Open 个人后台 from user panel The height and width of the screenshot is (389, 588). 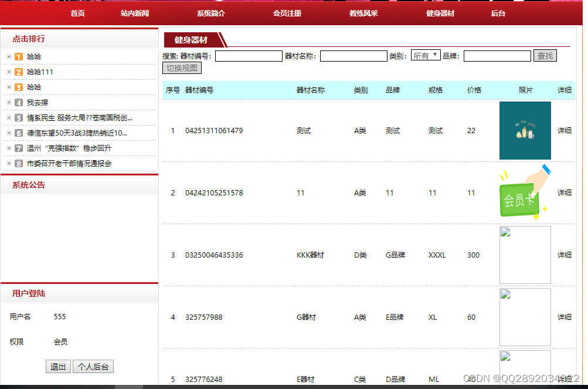[x=93, y=366]
